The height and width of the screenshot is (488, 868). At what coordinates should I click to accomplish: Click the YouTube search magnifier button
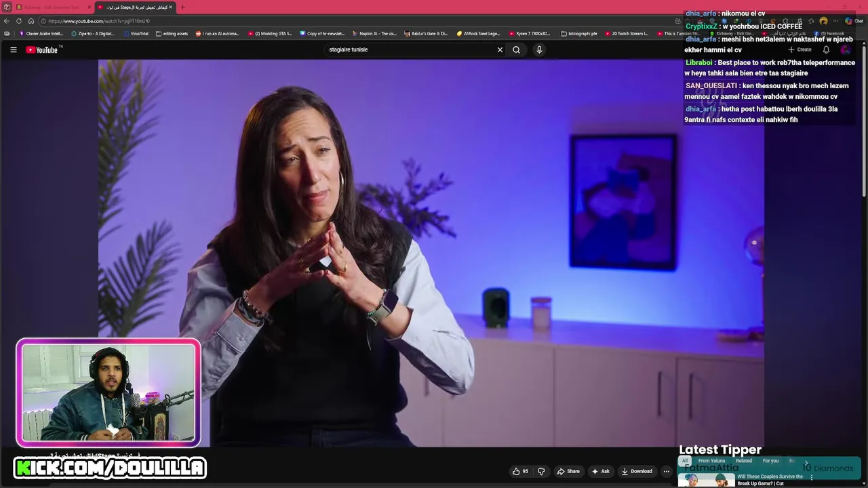516,49
